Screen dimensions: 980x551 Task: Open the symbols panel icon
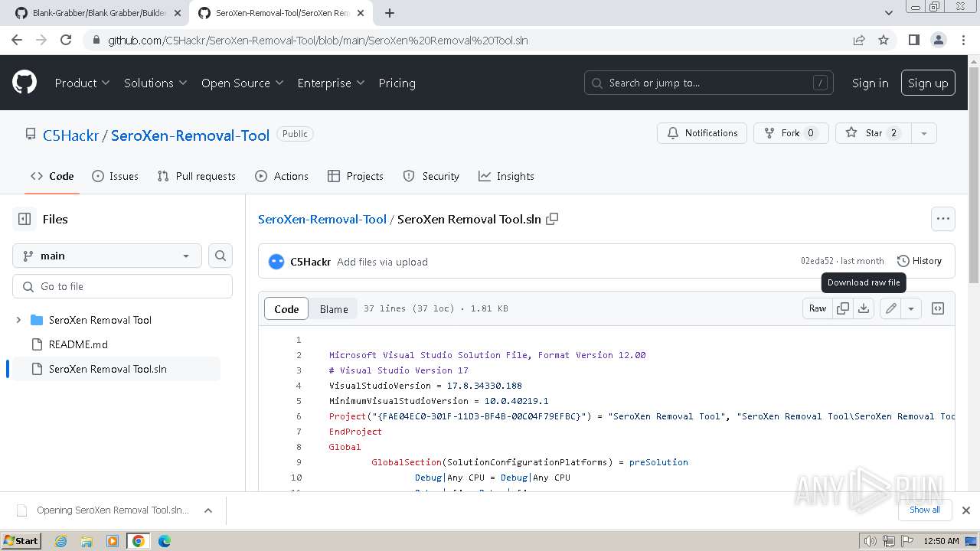pyautogui.click(x=938, y=308)
